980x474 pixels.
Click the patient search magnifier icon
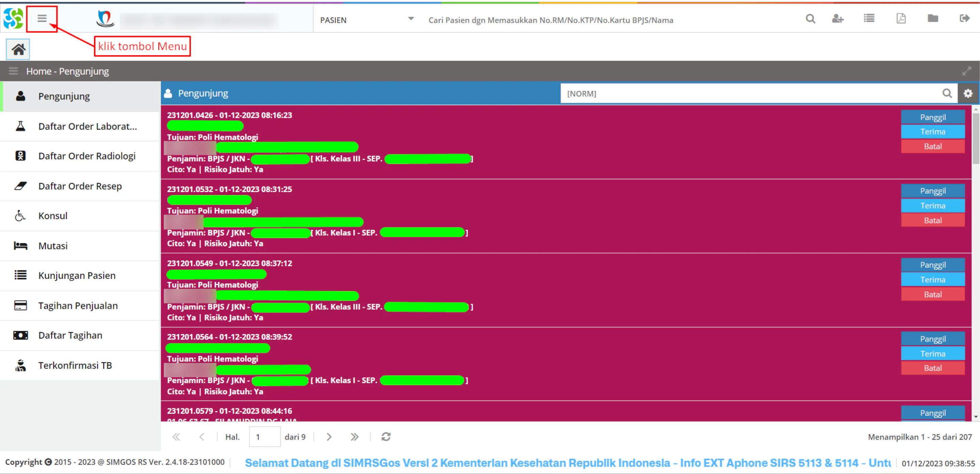tap(810, 19)
